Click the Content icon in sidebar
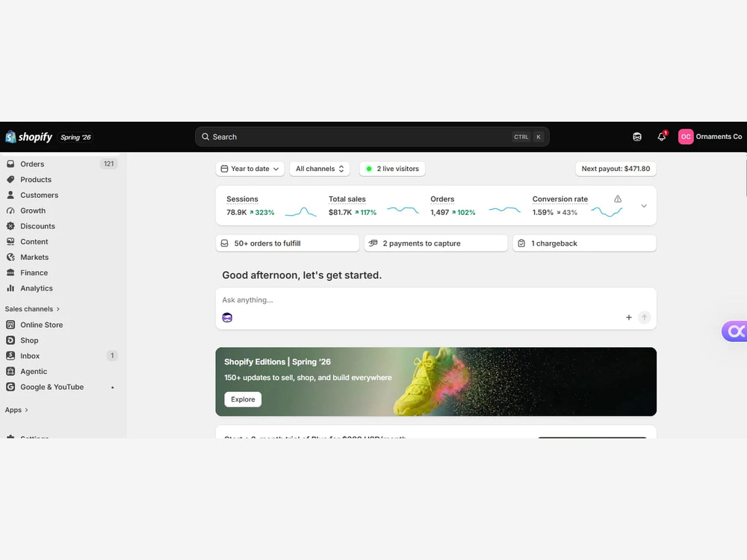The height and width of the screenshot is (560, 747). tap(10, 241)
